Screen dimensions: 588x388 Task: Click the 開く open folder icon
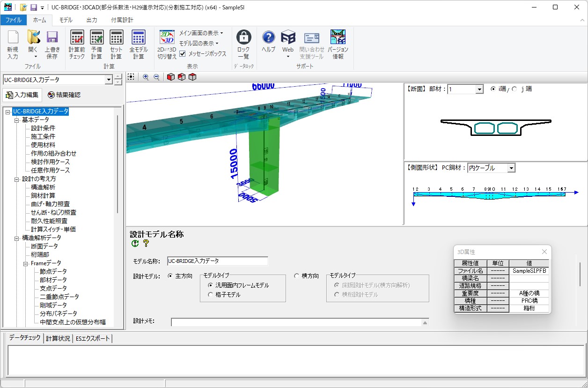tap(33, 45)
